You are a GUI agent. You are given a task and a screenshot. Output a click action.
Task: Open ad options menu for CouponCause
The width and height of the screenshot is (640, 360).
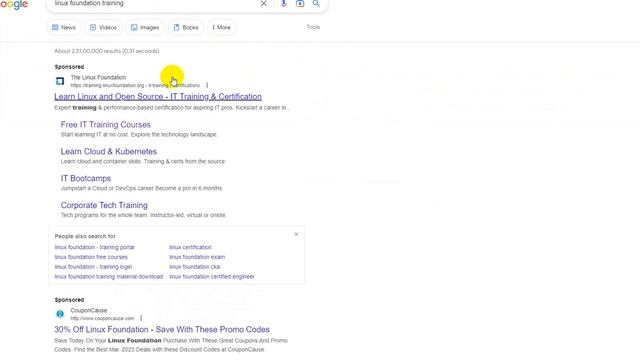click(x=141, y=318)
